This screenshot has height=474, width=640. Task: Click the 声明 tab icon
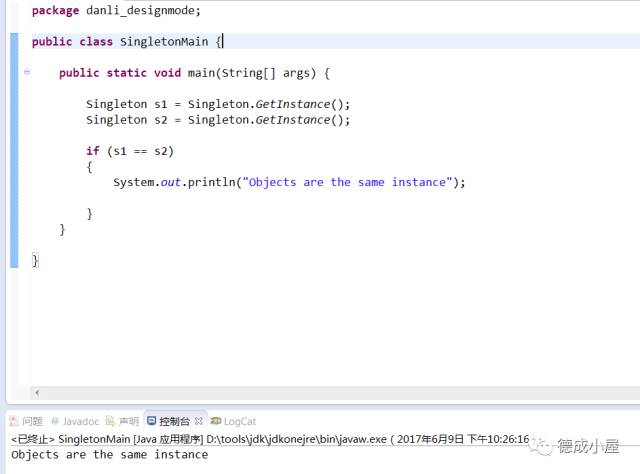pos(110,421)
